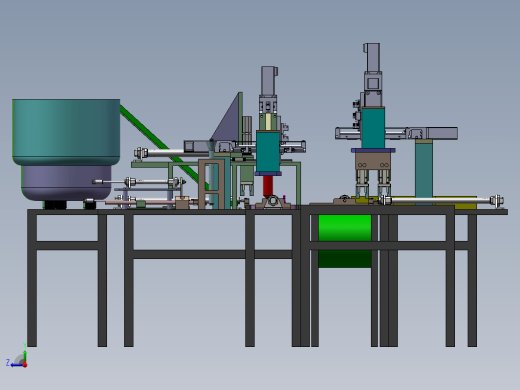The width and height of the screenshot is (520, 390).
Task: Select the purple base under the bowl feeder
Action: coord(66,183)
